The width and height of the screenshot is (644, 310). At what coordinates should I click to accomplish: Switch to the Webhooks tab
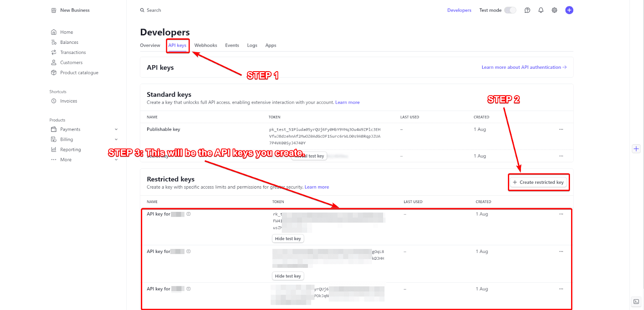[x=206, y=45]
